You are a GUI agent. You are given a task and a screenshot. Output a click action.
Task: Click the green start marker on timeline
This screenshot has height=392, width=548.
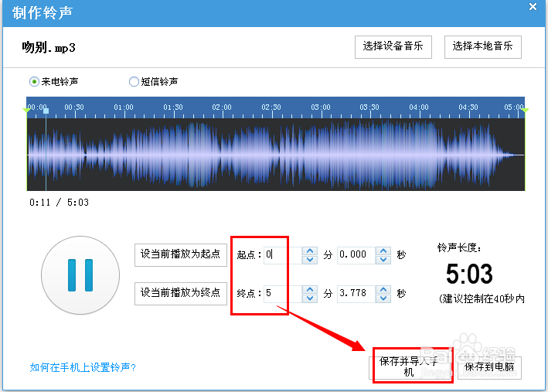tap(26, 110)
